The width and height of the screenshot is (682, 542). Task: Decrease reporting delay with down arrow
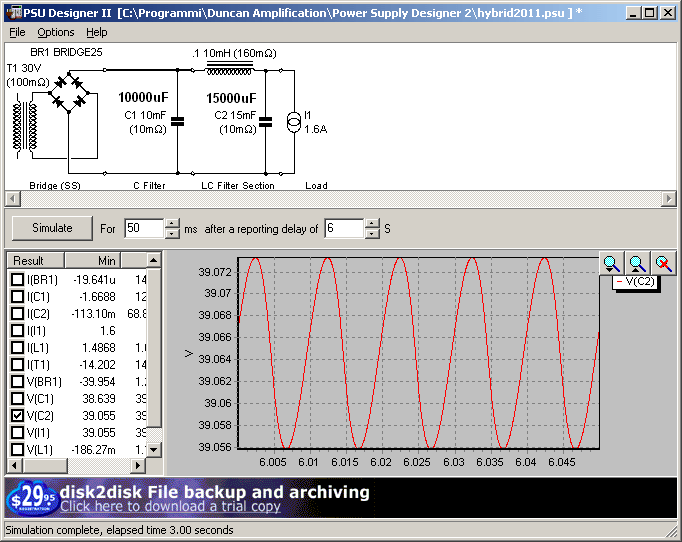point(372,233)
